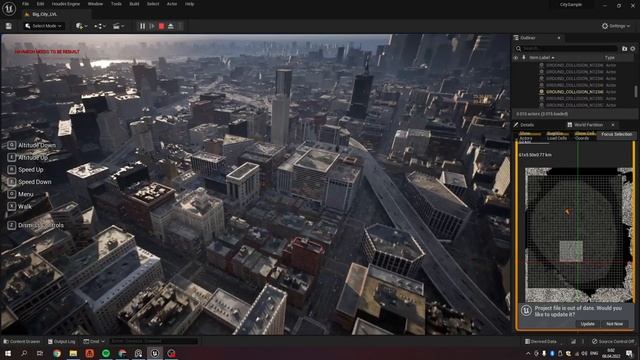
Task: Open the Cmd console type dropdown
Action: point(94,342)
